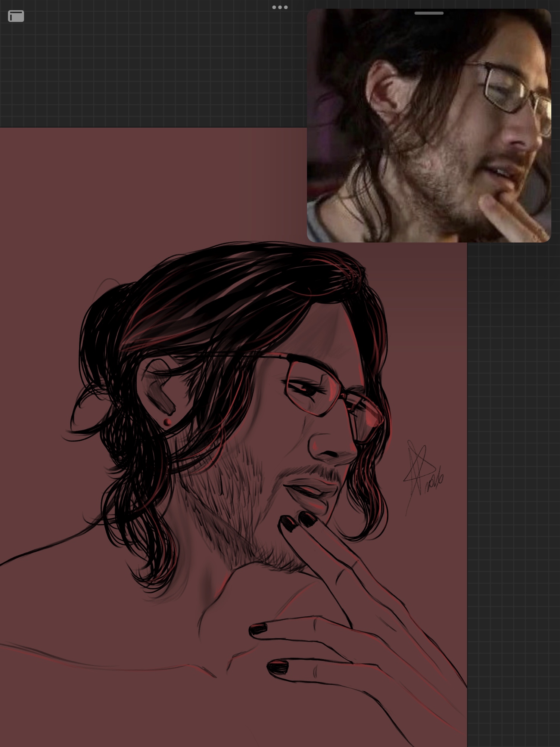This screenshot has height=747, width=560.
Task: Click the red earring stud in the drawing
Action: pyautogui.click(x=168, y=422)
